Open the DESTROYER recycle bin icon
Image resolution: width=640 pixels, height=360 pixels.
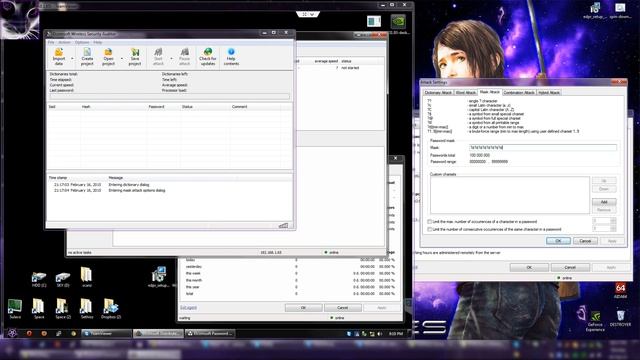[620, 318]
